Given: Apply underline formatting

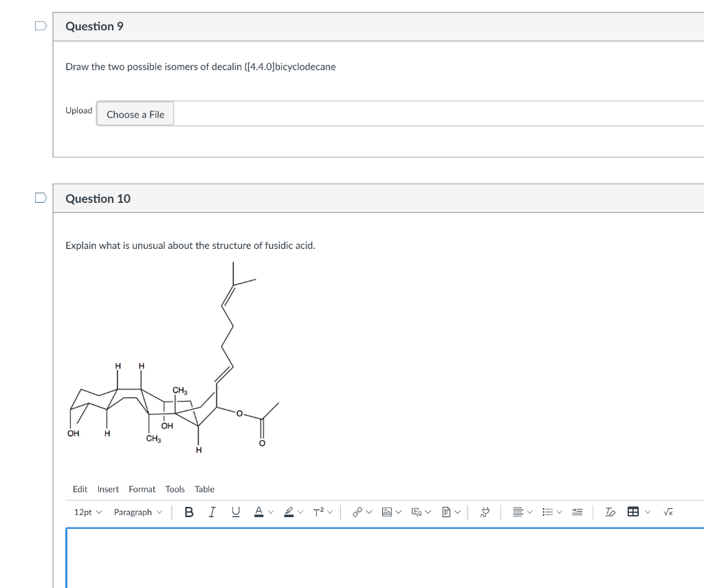Looking at the screenshot, I should [235, 511].
